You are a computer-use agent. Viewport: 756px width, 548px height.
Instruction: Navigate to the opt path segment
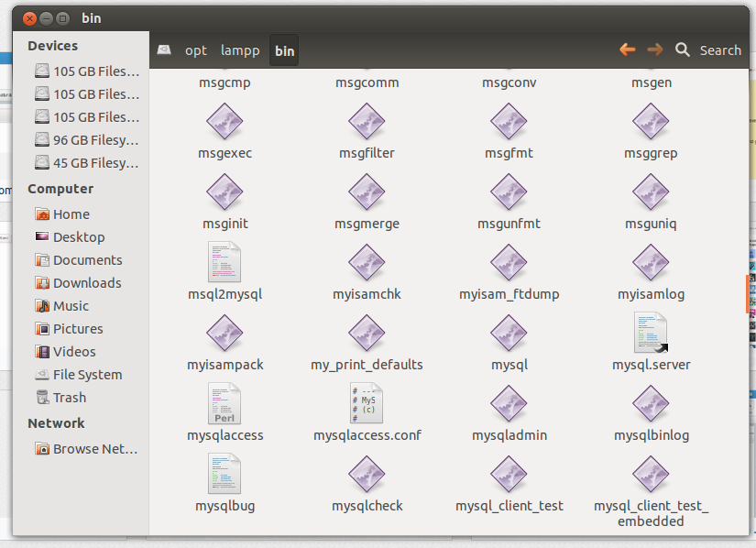[196, 50]
